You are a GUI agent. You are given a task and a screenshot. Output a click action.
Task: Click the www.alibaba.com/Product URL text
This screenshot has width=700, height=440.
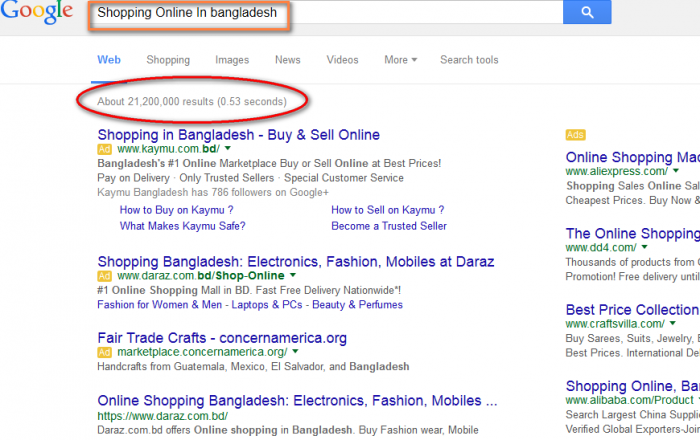point(629,400)
